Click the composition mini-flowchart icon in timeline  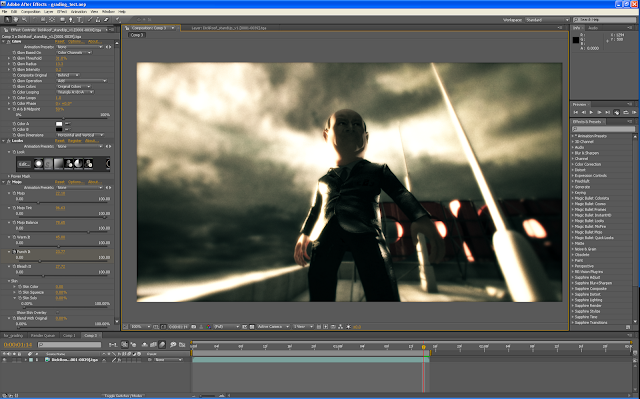click(113, 345)
